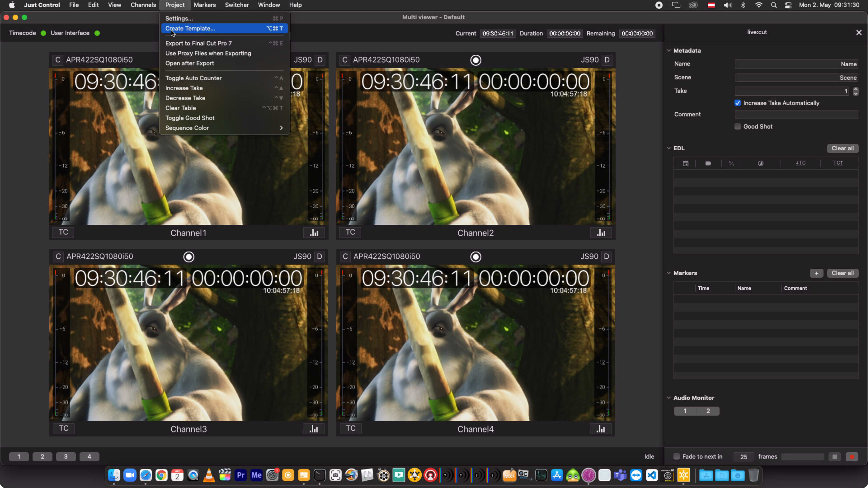The image size is (868, 488).
Task: Click the red record button in live:cut
Action: [852, 457]
